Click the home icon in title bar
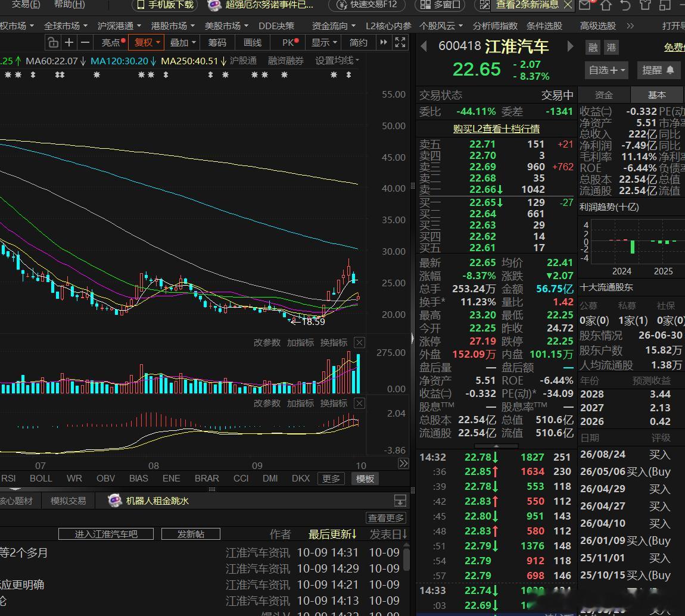 tap(606, 5)
